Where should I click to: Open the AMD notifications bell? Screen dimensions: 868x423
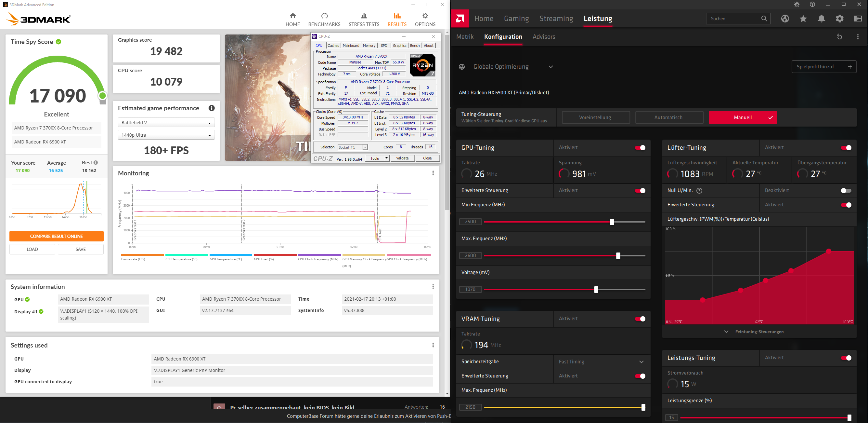821,19
